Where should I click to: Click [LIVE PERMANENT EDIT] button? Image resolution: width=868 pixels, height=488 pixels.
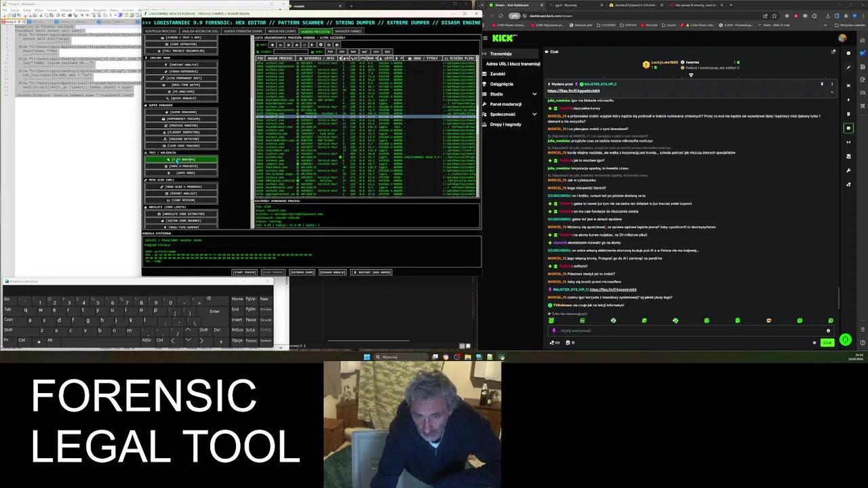point(181,78)
